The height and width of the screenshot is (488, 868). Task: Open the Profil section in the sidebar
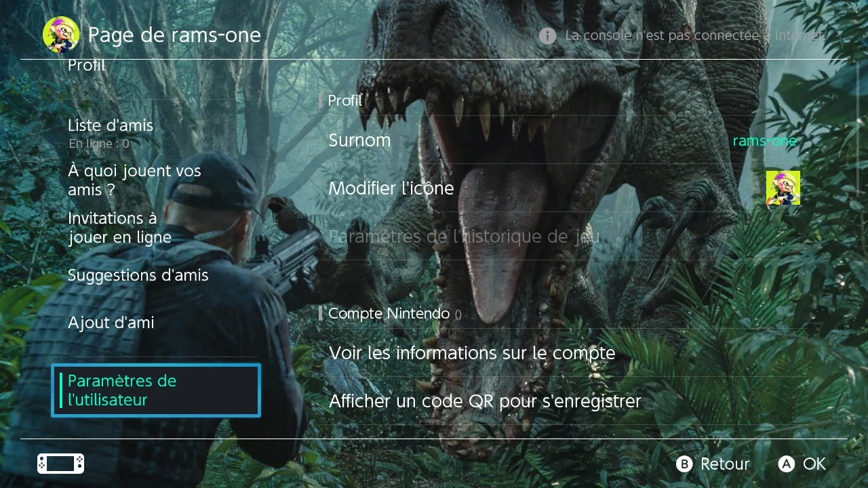click(x=87, y=66)
